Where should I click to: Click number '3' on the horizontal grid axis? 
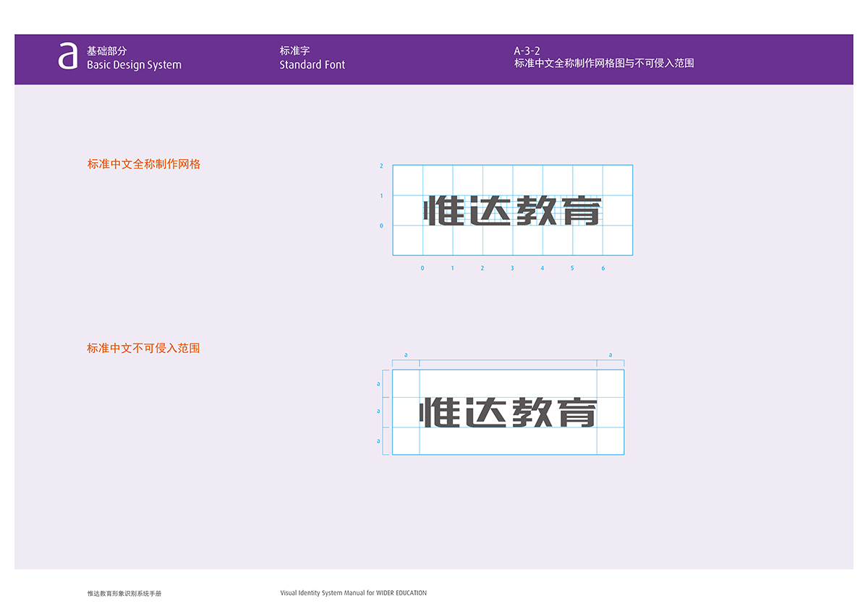(512, 268)
